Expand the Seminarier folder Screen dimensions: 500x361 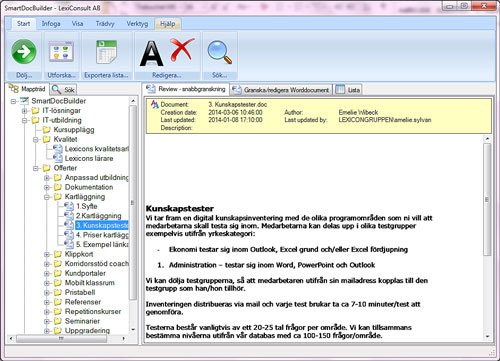point(47,321)
